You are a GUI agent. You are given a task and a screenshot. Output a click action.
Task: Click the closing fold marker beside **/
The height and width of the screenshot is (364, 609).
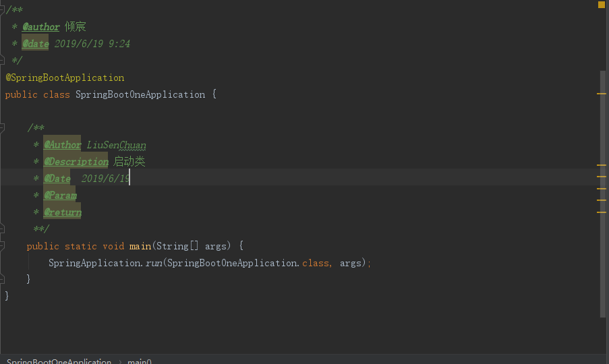point(2,229)
